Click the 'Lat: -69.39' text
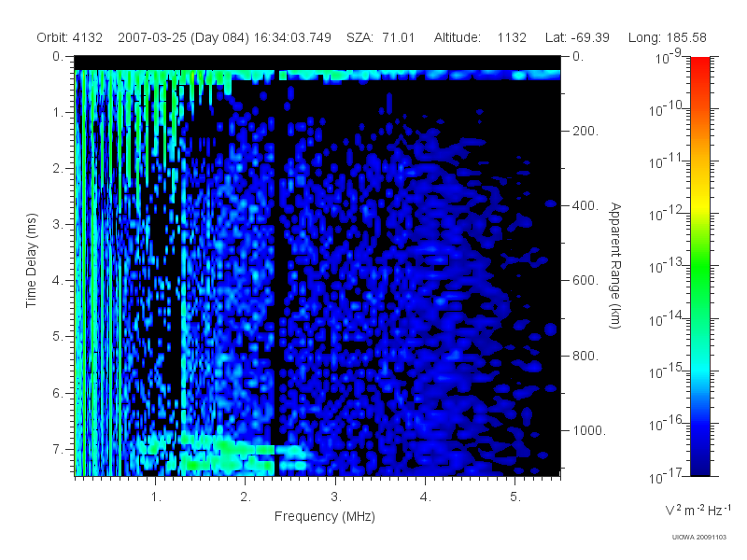Viewport: 747px width, 560px height. (x=577, y=37)
